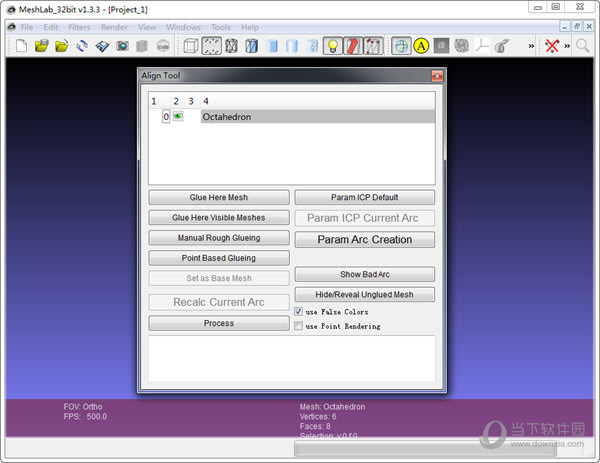
Task: Switch to flat shading render mode
Action: point(292,46)
